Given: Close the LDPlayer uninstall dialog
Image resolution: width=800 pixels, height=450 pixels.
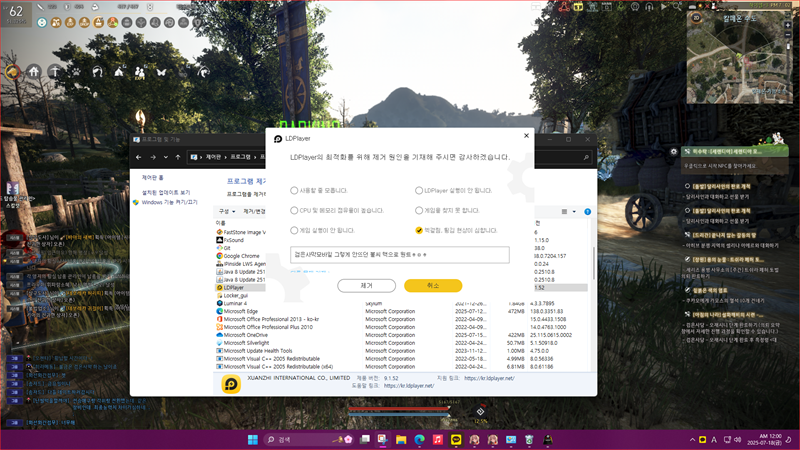Looking at the screenshot, I should coord(526,136).
